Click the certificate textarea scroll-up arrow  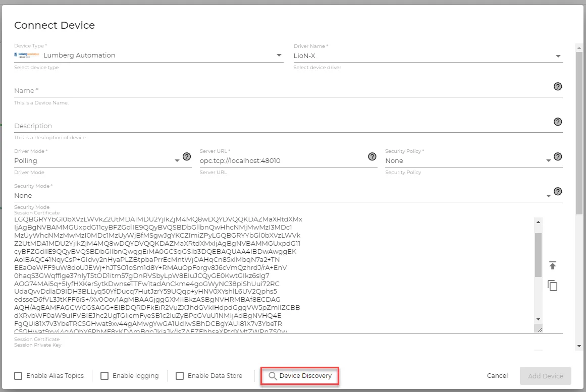pyautogui.click(x=538, y=222)
